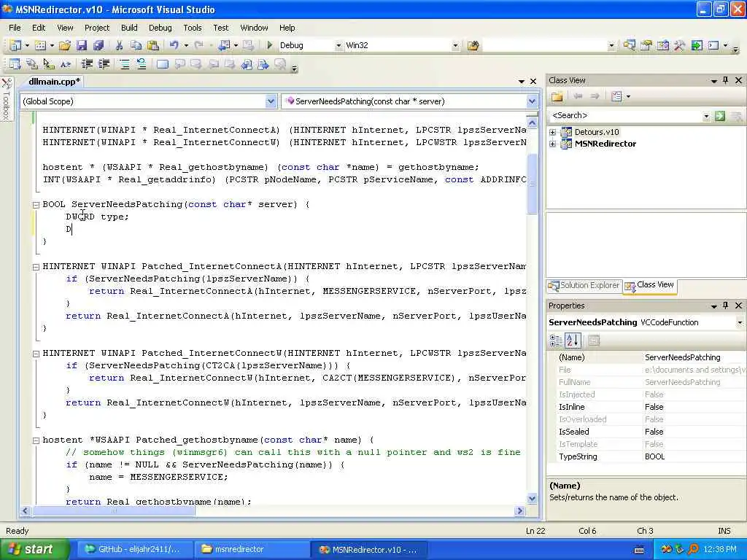This screenshot has width=747, height=560.
Task: Open the File menu
Action: 15,28
